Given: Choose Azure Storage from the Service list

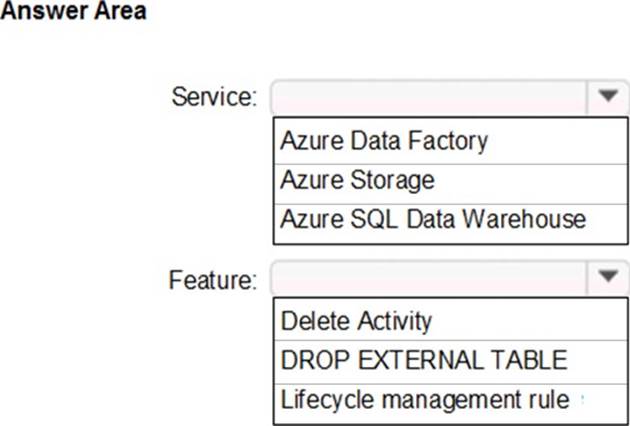Looking at the screenshot, I should (357, 180).
